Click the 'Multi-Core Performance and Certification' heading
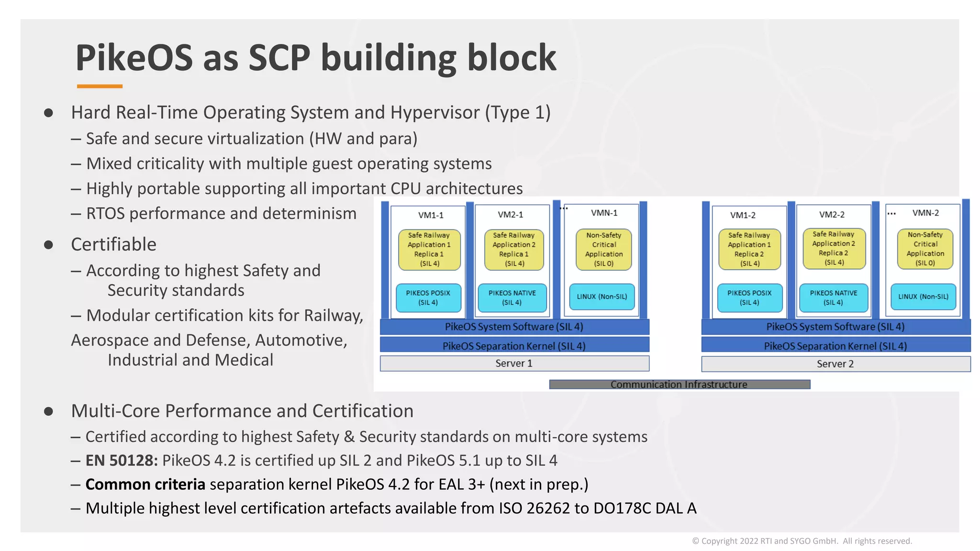Viewport: 980px width, 551px height. (242, 411)
